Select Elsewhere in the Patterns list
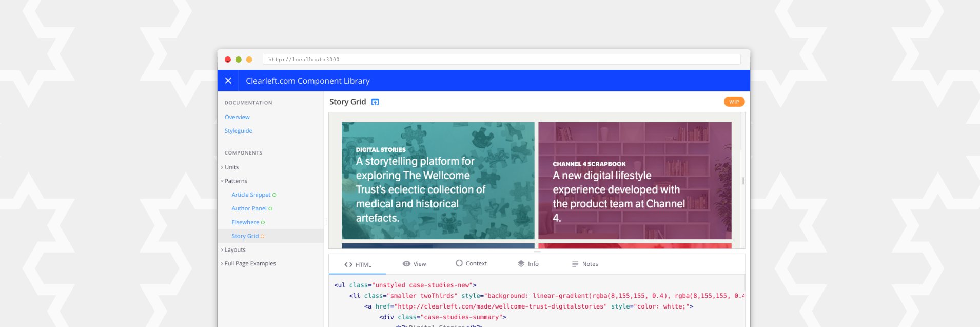The height and width of the screenshot is (327, 980). click(x=245, y=223)
